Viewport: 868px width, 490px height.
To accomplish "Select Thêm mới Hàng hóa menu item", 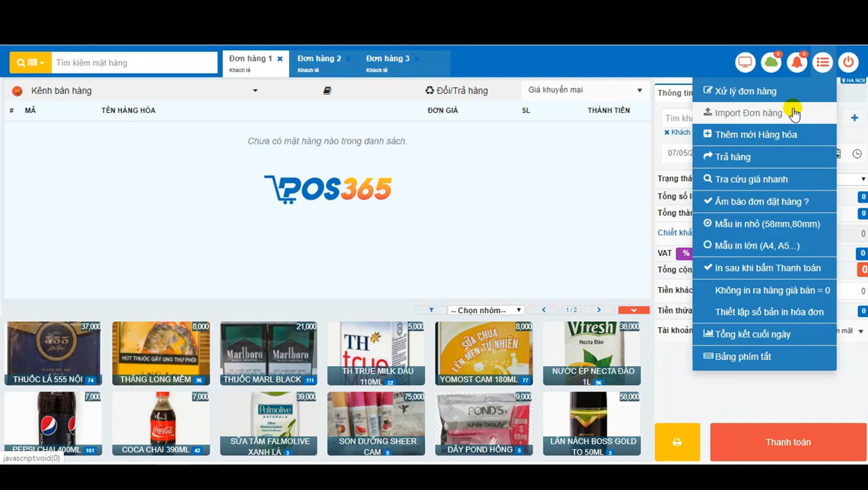I will (x=765, y=135).
